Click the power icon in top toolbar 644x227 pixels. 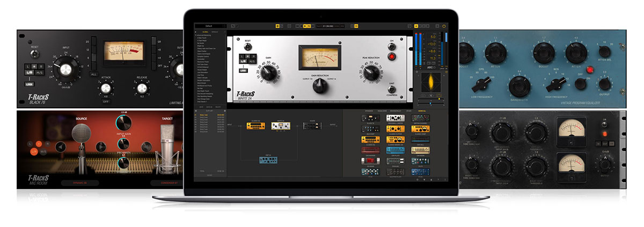pyautogui.click(x=443, y=26)
